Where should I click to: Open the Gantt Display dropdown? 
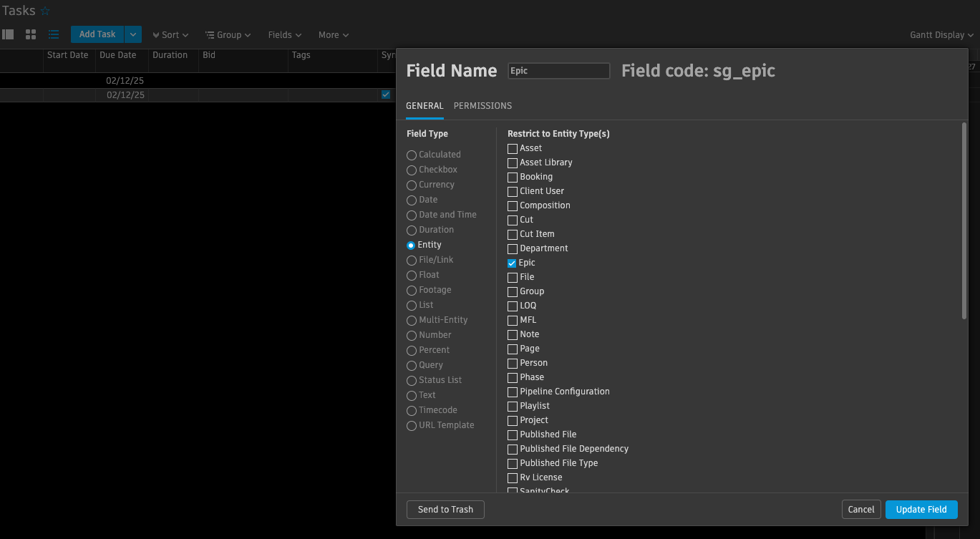[x=941, y=35]
